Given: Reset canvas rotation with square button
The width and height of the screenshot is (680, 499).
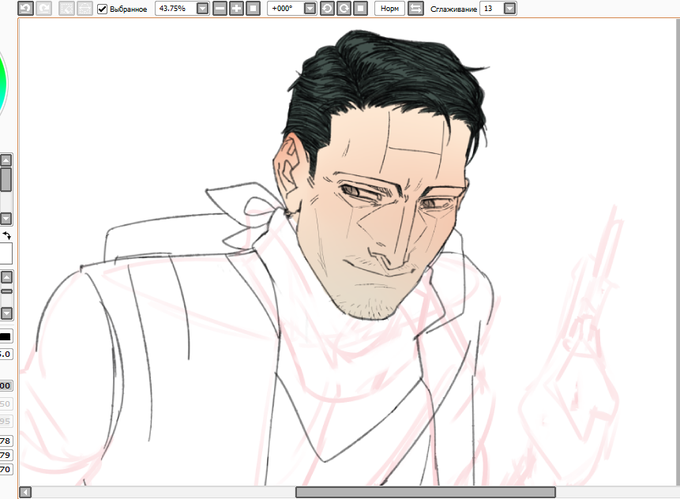Looking at the screenshot, I should click(360, 8).
